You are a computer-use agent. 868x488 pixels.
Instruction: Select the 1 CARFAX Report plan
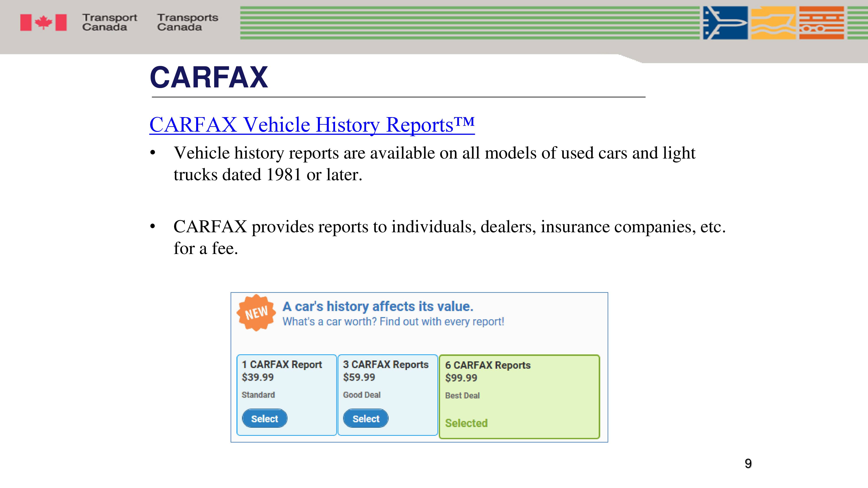click(265, 419)
